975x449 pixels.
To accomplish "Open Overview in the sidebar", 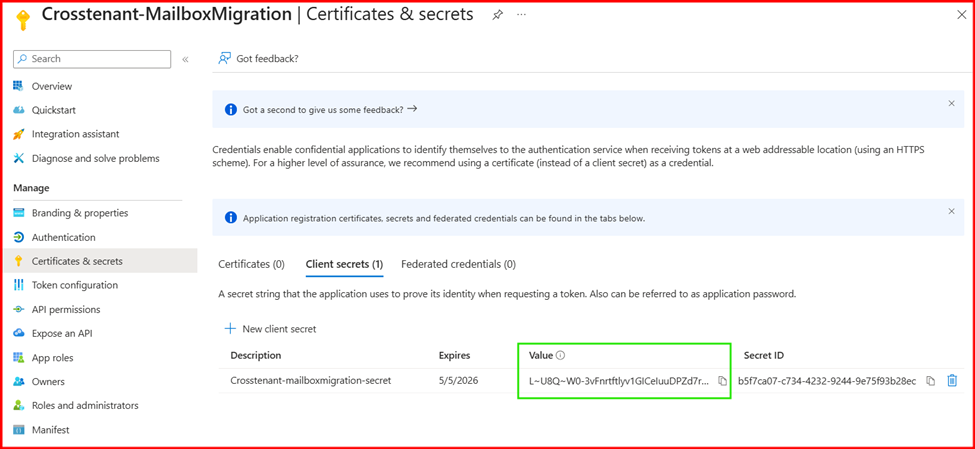I will coord(52,87).
